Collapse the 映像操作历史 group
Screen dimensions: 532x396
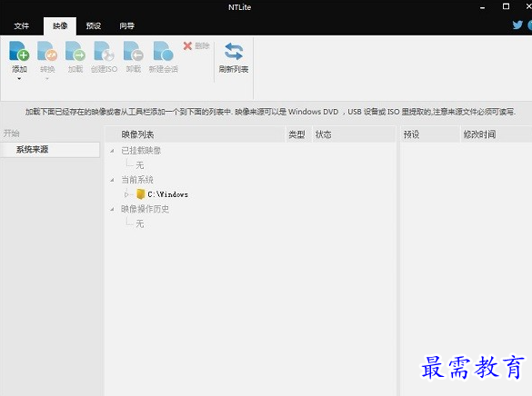pyautogui.click(x=112, y=209)
